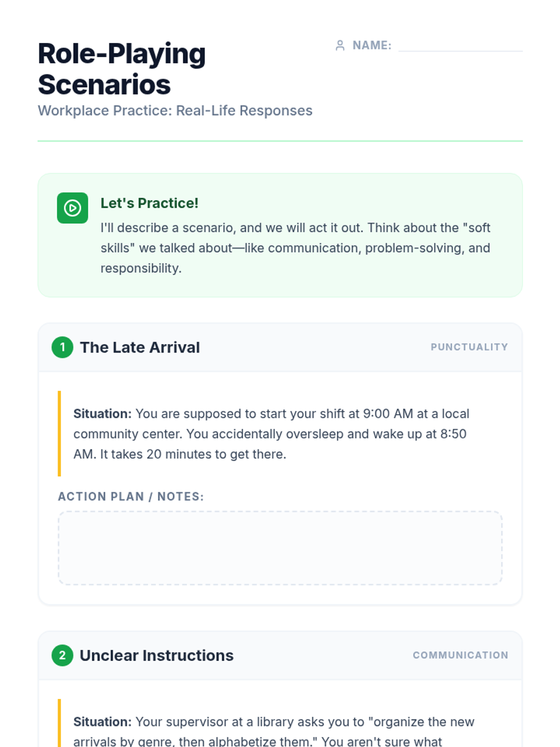Click the ACTION PLAN / NOTES label
Viewport: 560px width, 747px height.
click(x=131, y=496)
